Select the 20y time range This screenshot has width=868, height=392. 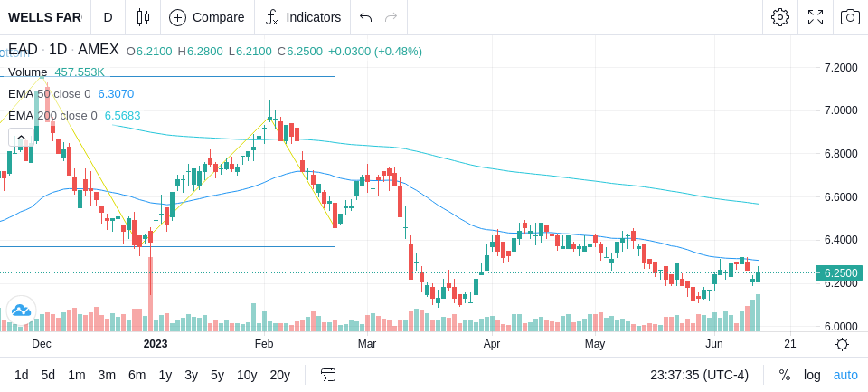pyautogui.click(x=279, y=376)
